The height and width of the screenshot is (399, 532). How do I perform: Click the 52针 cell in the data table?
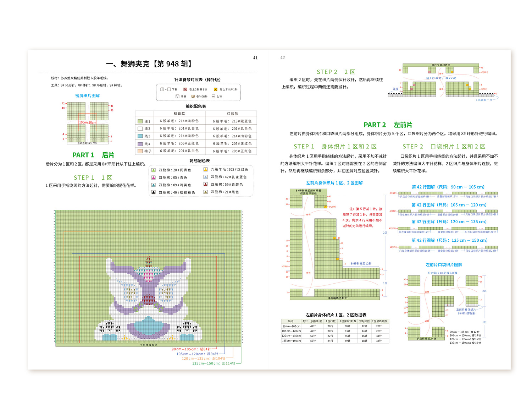[313, 336]
